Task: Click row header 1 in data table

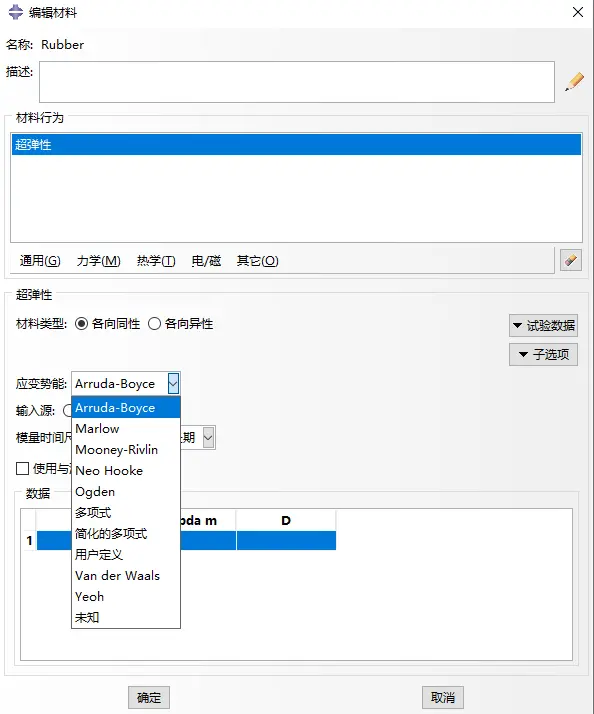Action: coord(29,541)
